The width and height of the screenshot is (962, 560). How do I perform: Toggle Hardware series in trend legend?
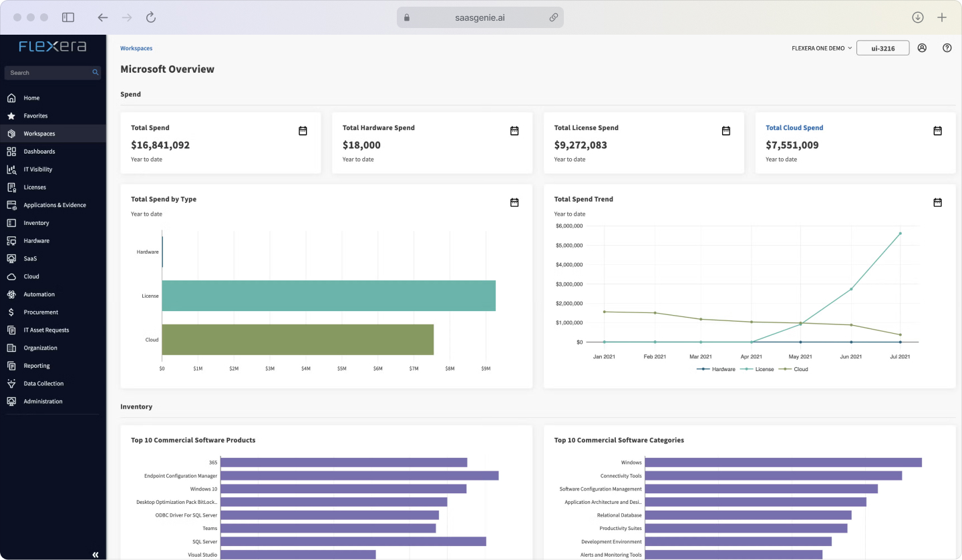tap(716, 369)
